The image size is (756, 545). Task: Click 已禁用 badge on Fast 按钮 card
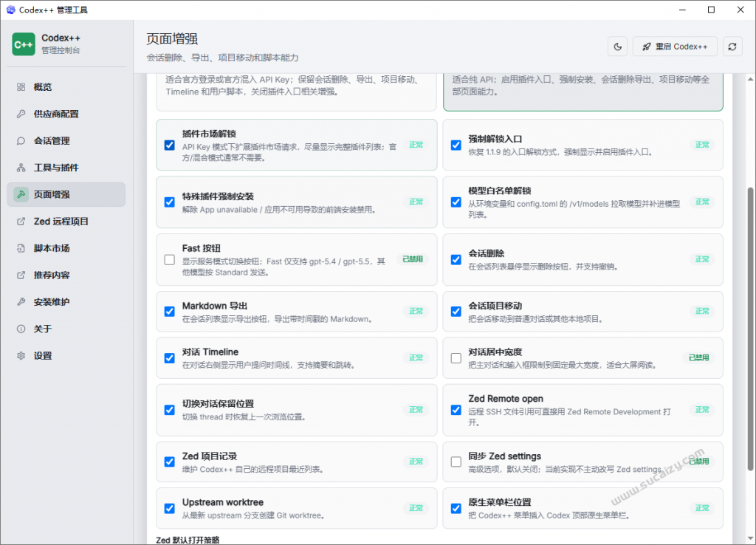pos(413,259)
